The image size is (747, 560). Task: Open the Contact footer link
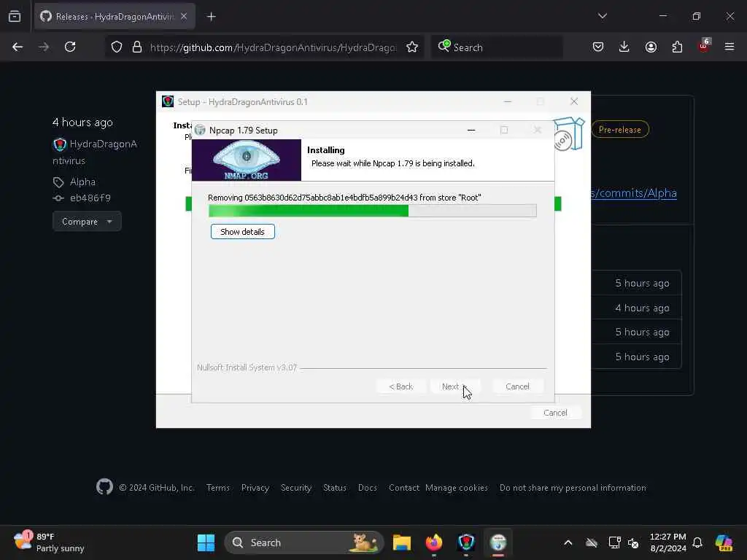click(403, 488)
